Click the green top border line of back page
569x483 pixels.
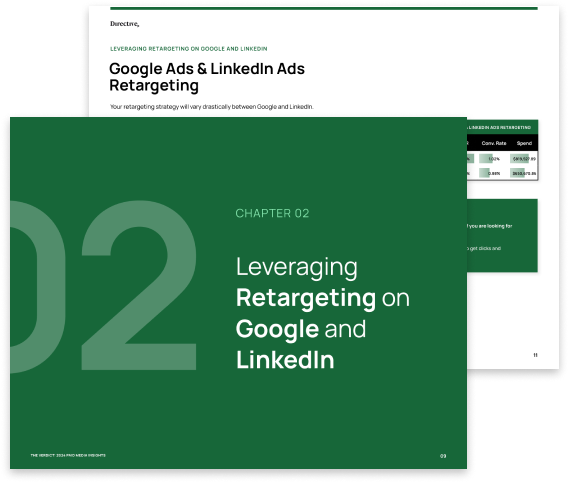tap(324, 8)
